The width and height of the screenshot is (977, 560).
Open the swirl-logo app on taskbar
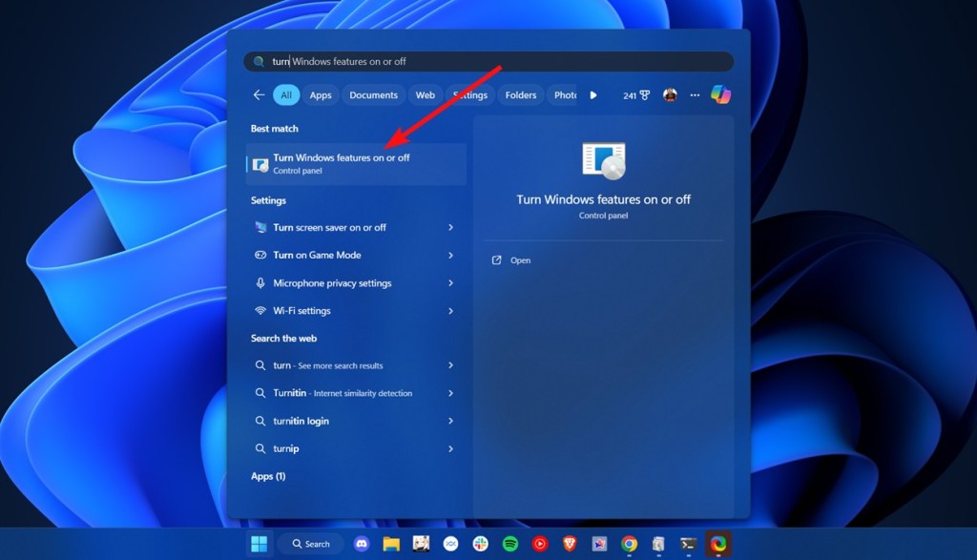tap(718, 544)
